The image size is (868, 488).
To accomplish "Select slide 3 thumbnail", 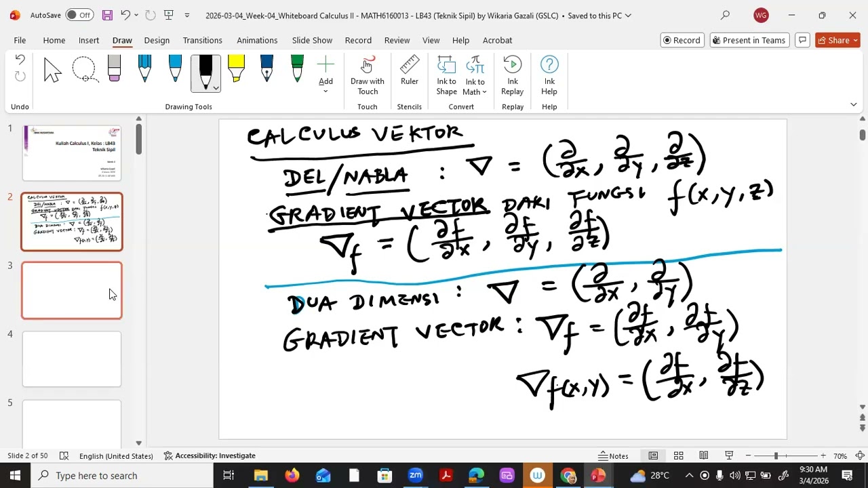I will (x=72, y=290).
